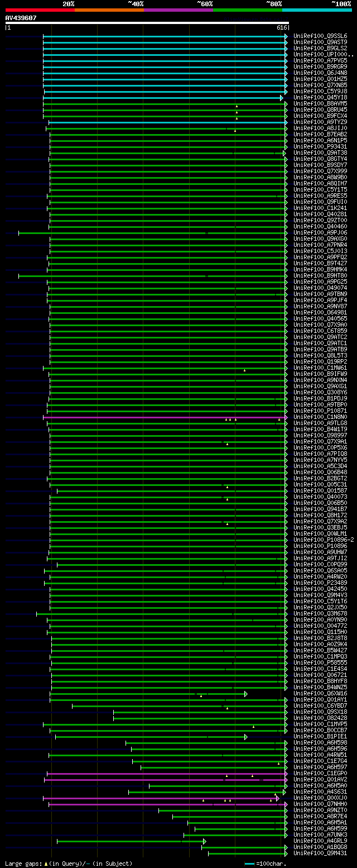Select hit label UniRef100_O04772
Image resolution: width=357 pixels, height=868 pixels.
tap(320, 626)
